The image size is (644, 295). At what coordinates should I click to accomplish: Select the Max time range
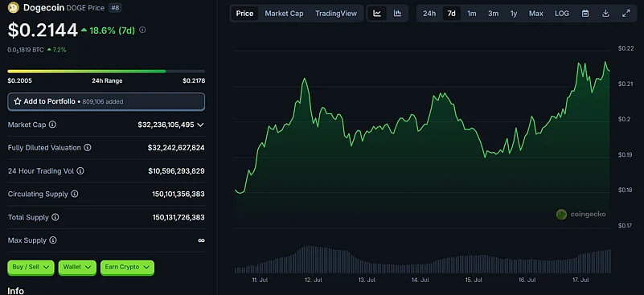click(x=536, y=14)
